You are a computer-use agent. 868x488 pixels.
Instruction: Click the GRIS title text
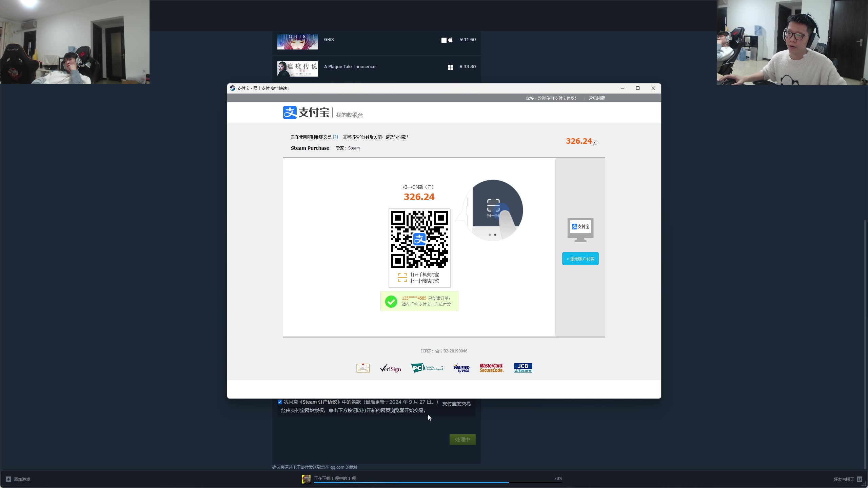329,40
